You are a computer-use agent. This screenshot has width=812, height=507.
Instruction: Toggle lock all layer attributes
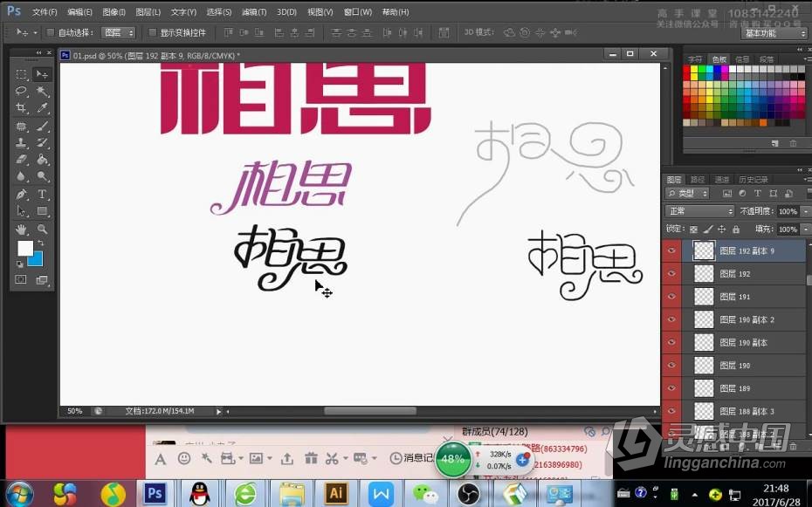click(x=736, y=230)
